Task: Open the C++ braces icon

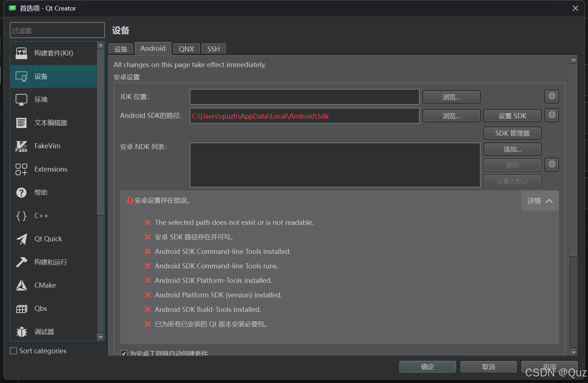Action: tap(21, 216)
